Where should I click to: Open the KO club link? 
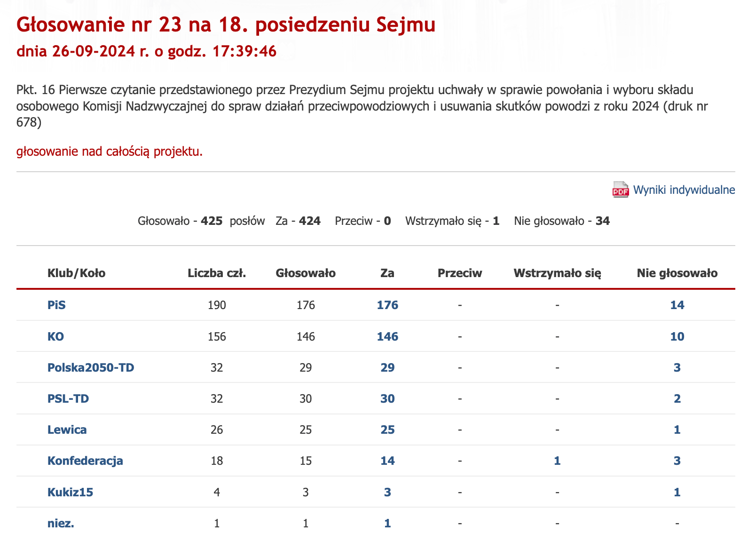[55, 336]
